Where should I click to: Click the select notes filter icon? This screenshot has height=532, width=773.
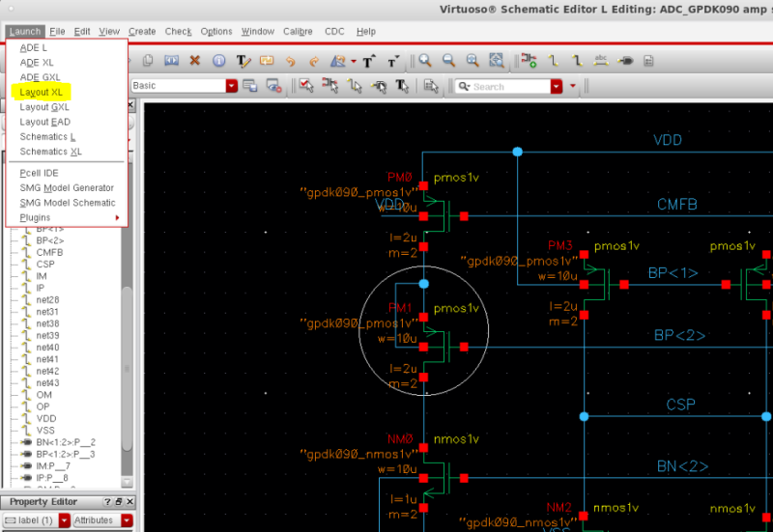pos(431,86)
